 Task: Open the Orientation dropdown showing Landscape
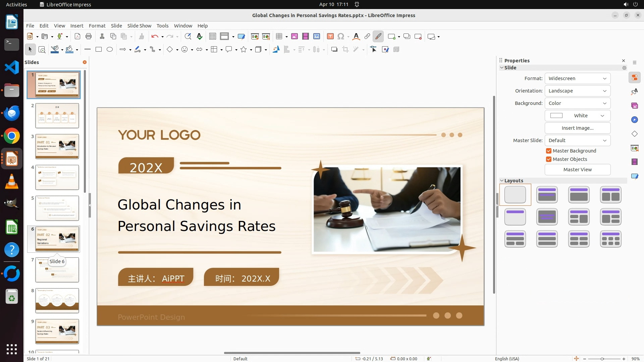[577, 91]
